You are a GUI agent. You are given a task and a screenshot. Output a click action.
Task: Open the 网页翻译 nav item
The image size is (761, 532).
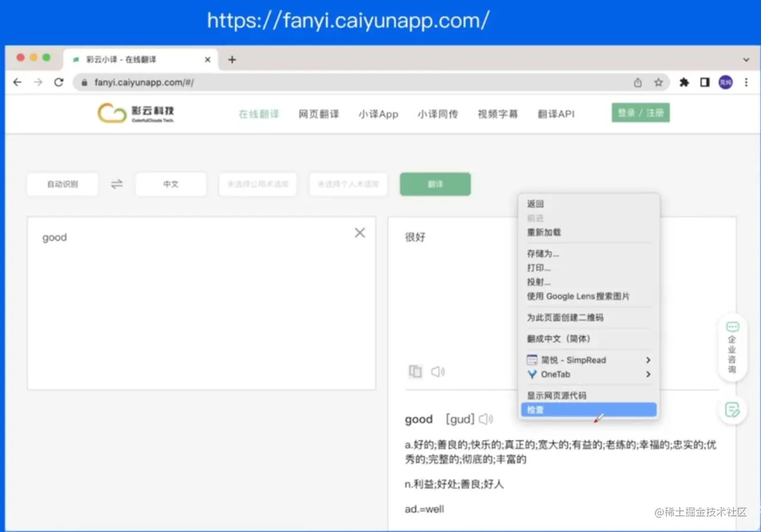click(318, 114)
